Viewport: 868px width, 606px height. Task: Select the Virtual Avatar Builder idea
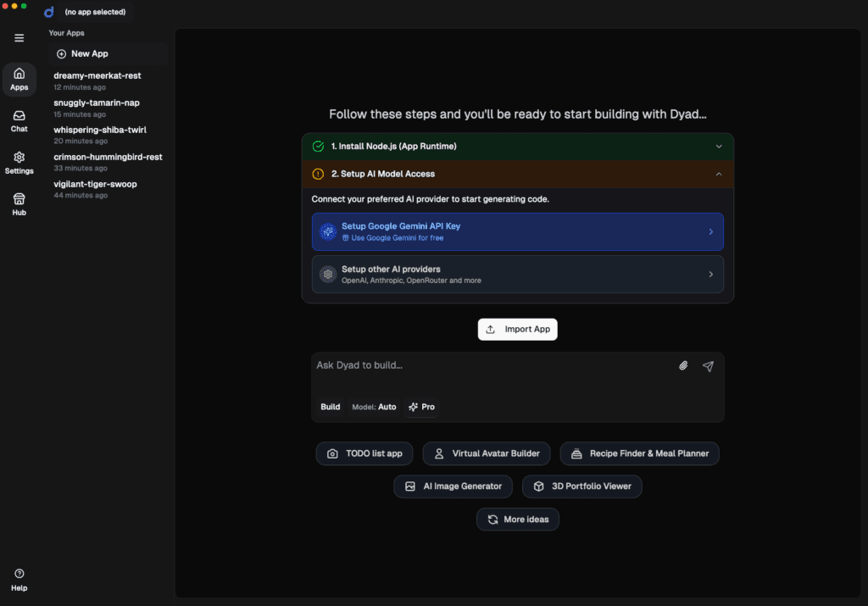486,453
